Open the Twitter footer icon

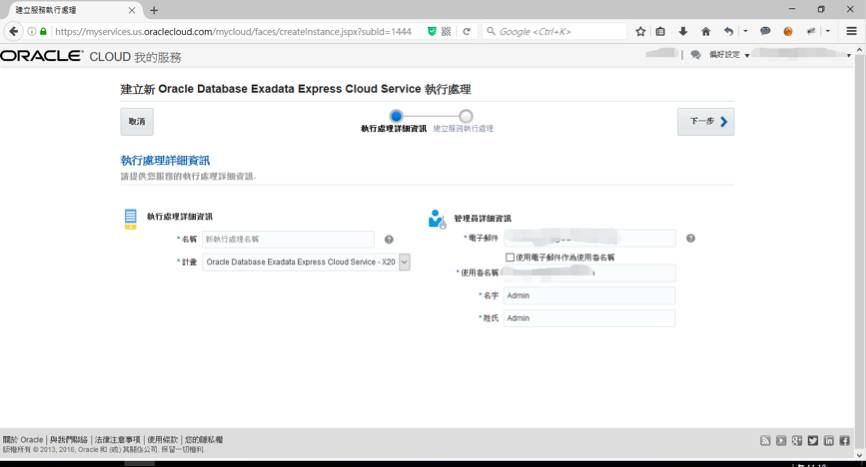point(813,440)
